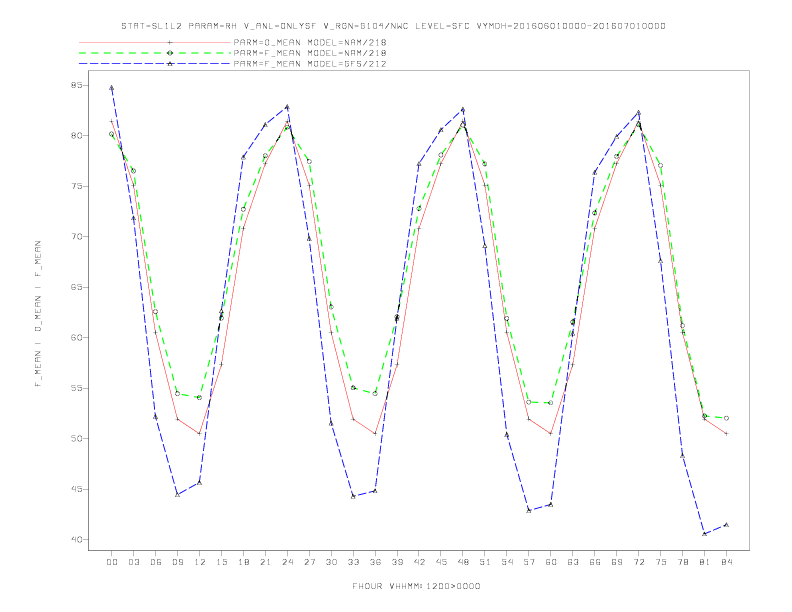Click the blue triangle data point at hour 00
The width and height of the screenshot is (792, 612).
click(x=112, y=87)
